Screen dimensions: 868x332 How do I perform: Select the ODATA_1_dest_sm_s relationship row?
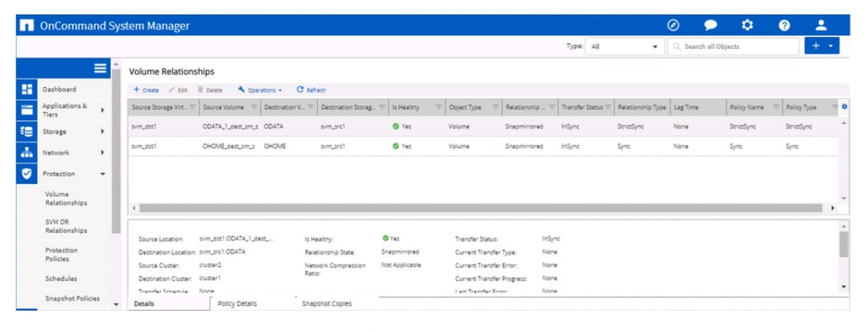tap(483, 126)
